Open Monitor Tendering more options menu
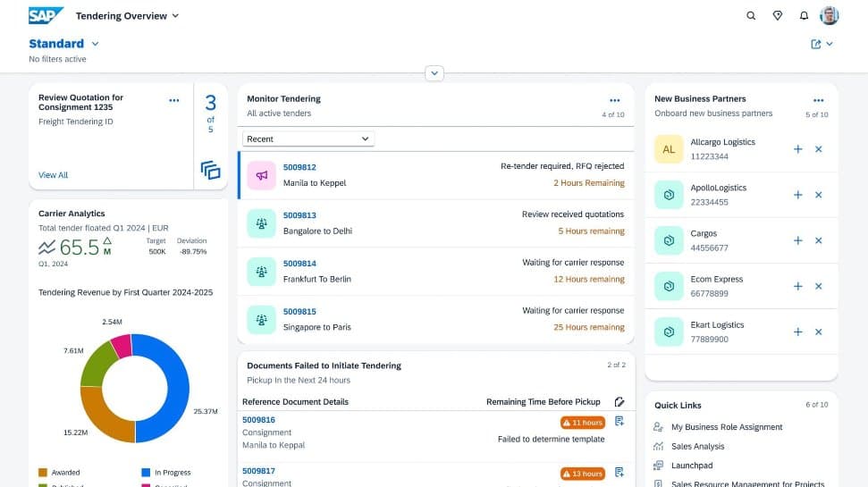868x487 pixels. click(x=614, y=100)
